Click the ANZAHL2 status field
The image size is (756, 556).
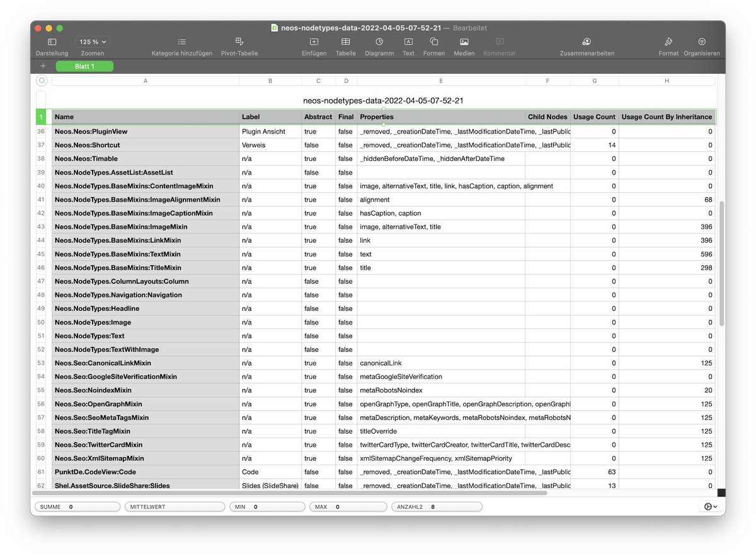click(x=437, y=507)
